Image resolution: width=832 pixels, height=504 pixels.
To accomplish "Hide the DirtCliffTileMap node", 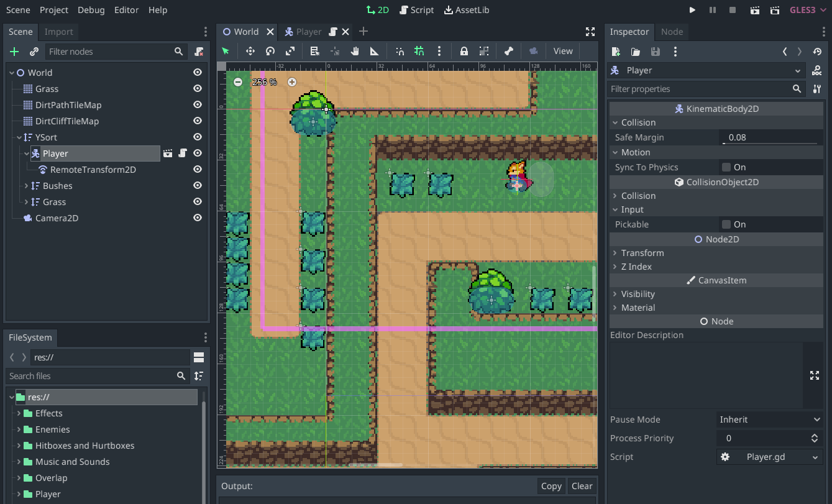I will tap(198, 121).
